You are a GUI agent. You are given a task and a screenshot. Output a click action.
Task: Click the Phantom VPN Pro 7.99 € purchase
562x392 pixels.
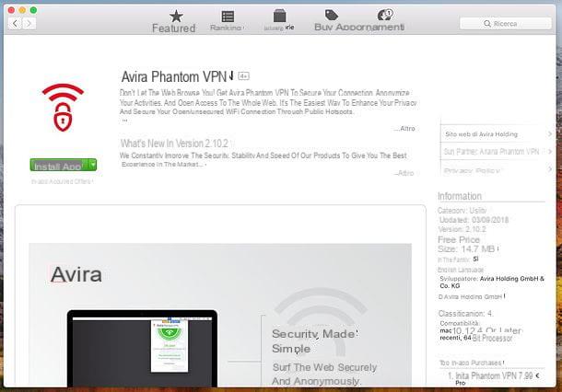(x=494, y=379)
